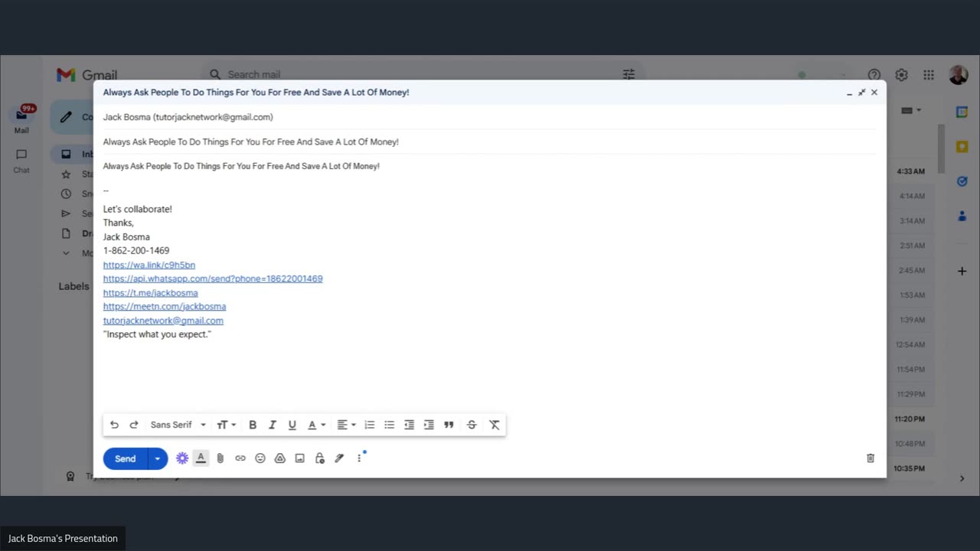980x551 pixels.
Task: Attach files with the paperclip icon
Action: click(x=220, y=458)
